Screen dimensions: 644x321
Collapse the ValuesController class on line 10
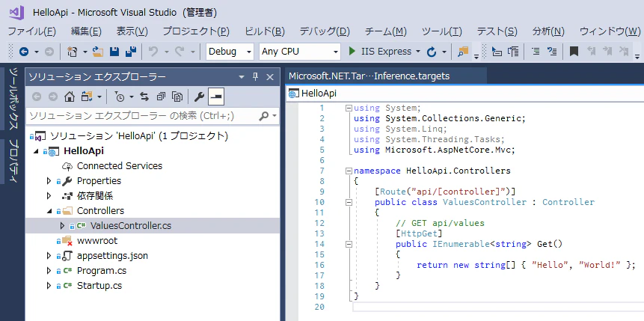(x=349, y=202)
